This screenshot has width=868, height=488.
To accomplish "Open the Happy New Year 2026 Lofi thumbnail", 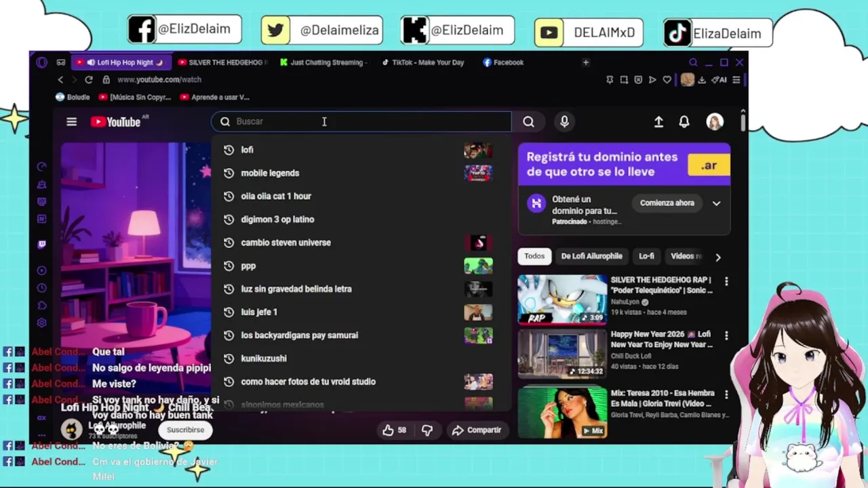I will [562, 354].
